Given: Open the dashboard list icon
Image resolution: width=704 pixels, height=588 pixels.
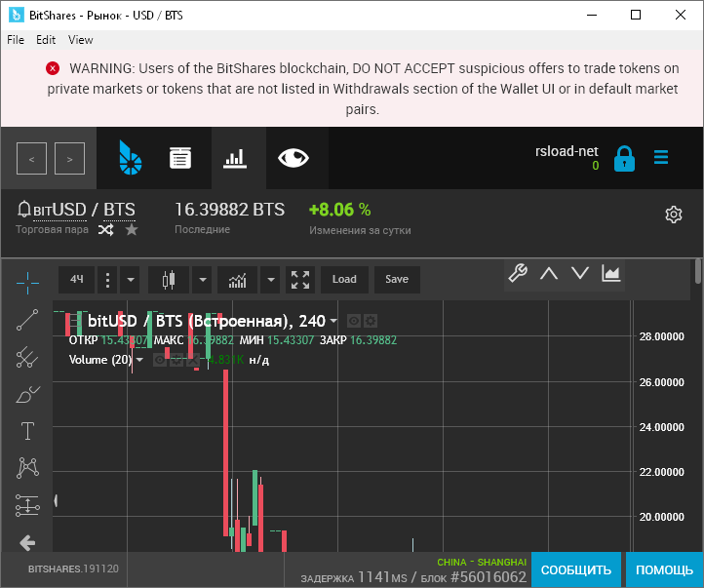Looking at the screenshot, I should (x=180, y=158).
